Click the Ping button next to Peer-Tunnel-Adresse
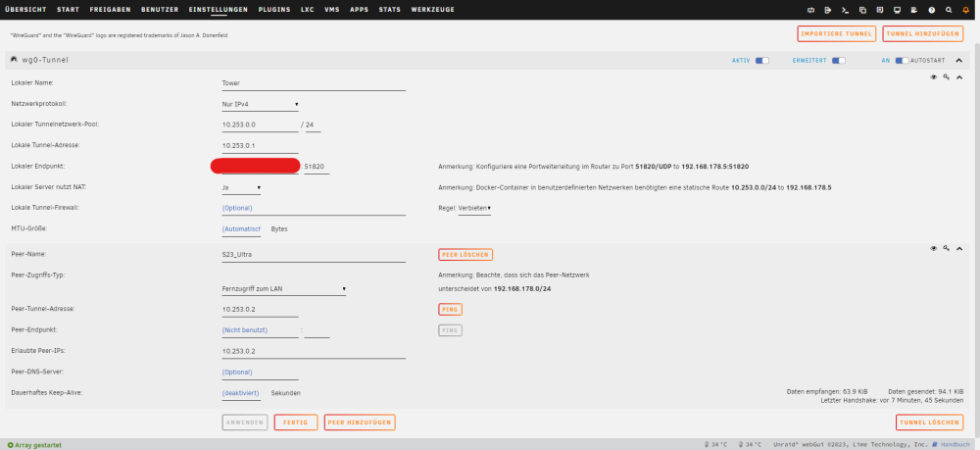This screenshot has width=980, height=450. click(x=451, y=310)
